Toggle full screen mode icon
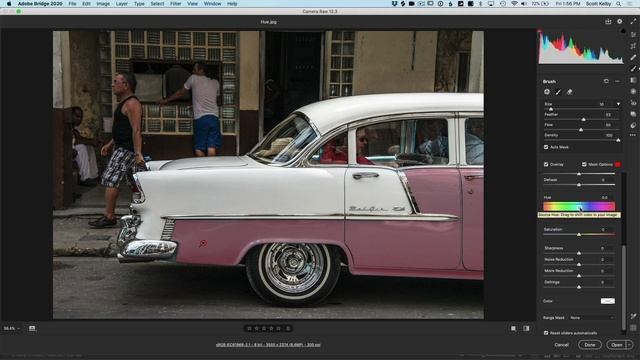The image size is (640, 360). (x=633, y=22)
